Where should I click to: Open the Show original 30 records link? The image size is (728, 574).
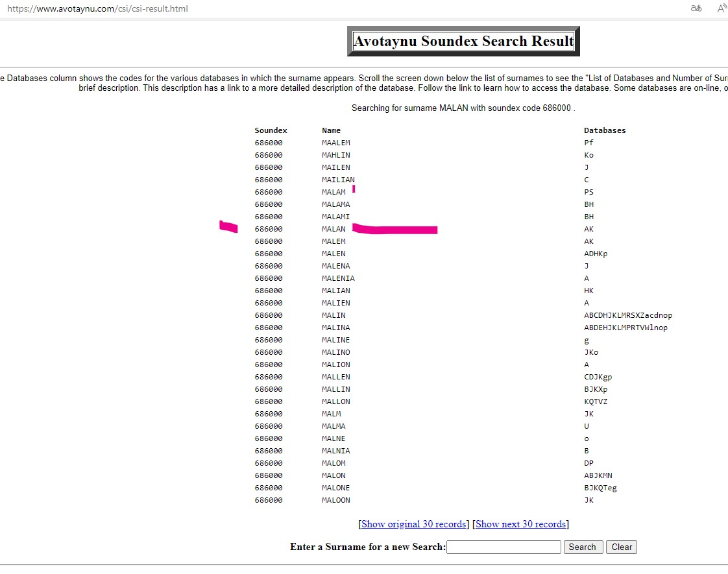tap(414, 524)
